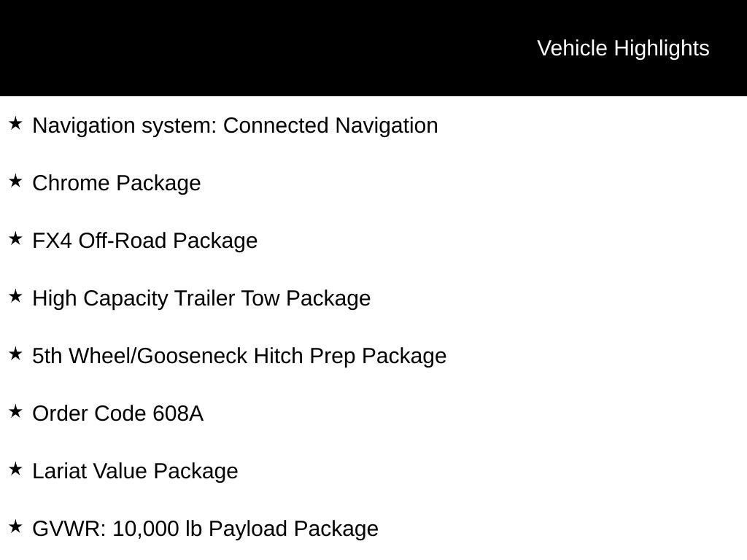Click the Order Code 608A text
This screenshot has width=747, height=560.
(118, 413)
